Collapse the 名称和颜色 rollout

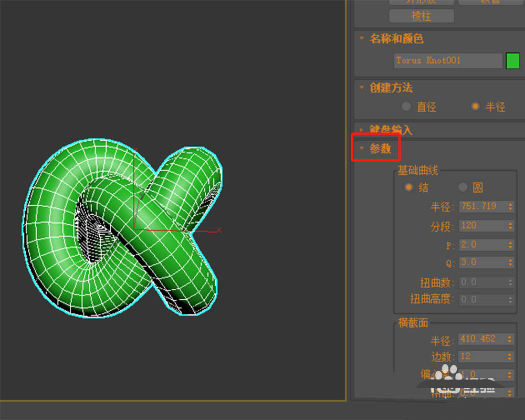click(362, 38)
